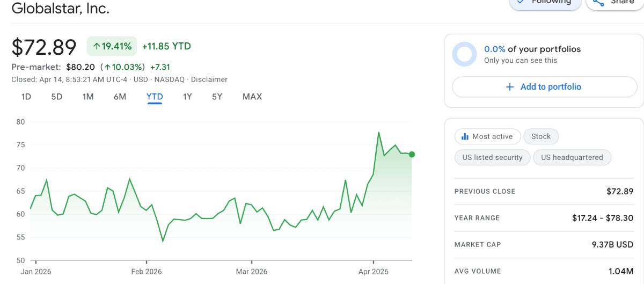Viewport: 644px width, 284px height.
Task: Click the pre-market price $80.20
Action: pos(80,67)
